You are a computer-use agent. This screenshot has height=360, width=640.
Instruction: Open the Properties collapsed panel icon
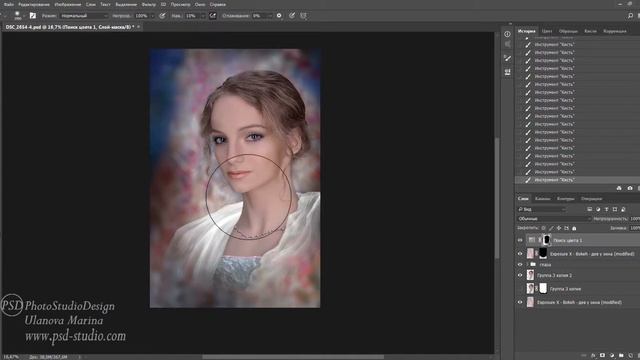(x=507, y=34)
